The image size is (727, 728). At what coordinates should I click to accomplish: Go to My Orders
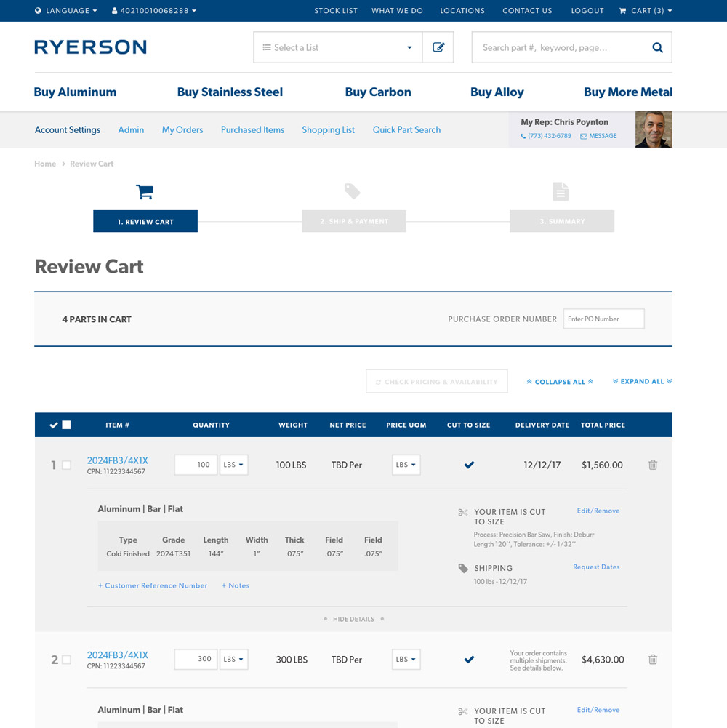182,130
